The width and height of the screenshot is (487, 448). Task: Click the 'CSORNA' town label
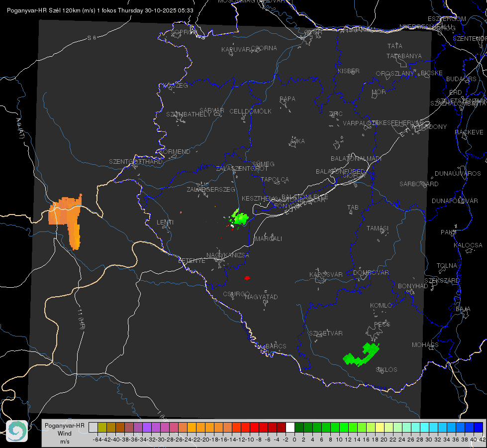click(264, 48)
